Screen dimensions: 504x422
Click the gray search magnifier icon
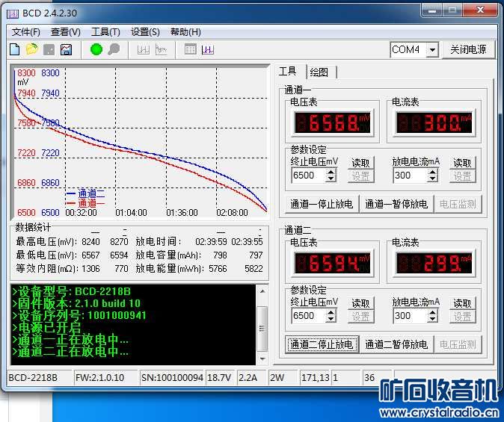[114, 49]
